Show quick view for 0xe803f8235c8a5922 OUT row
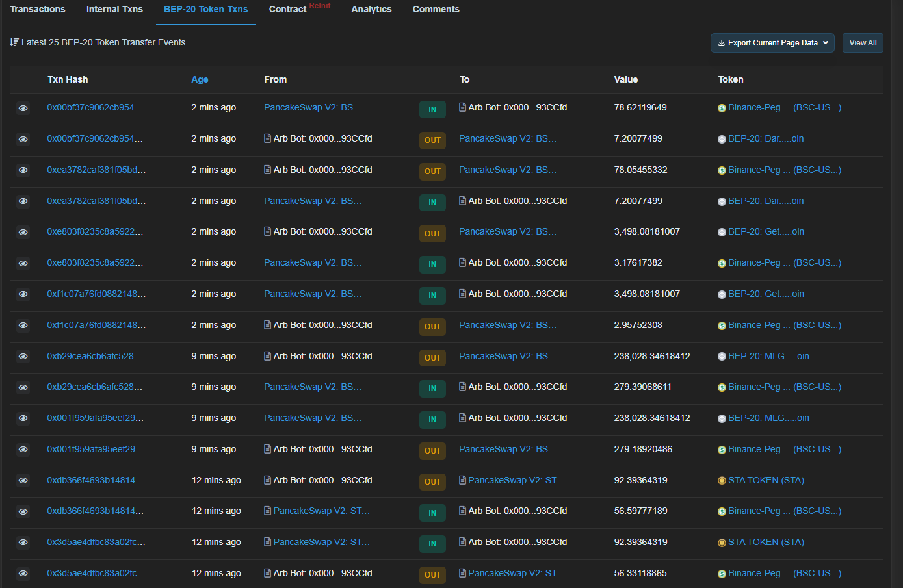 23,233
